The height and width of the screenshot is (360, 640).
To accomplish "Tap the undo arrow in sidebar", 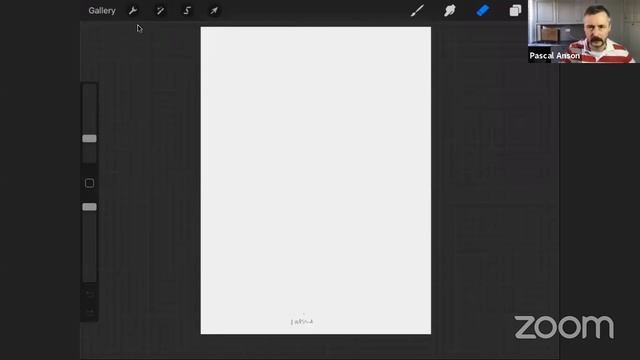I will tap(90, 294).
